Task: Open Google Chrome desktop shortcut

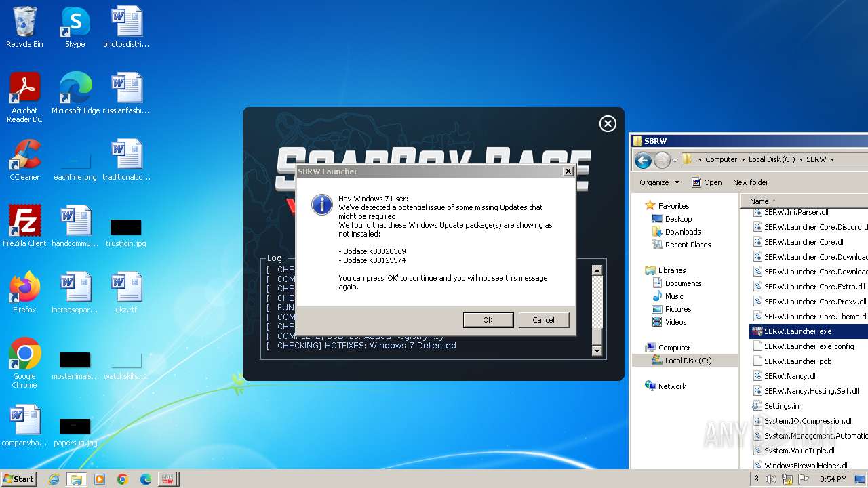Action: point(24,363)
